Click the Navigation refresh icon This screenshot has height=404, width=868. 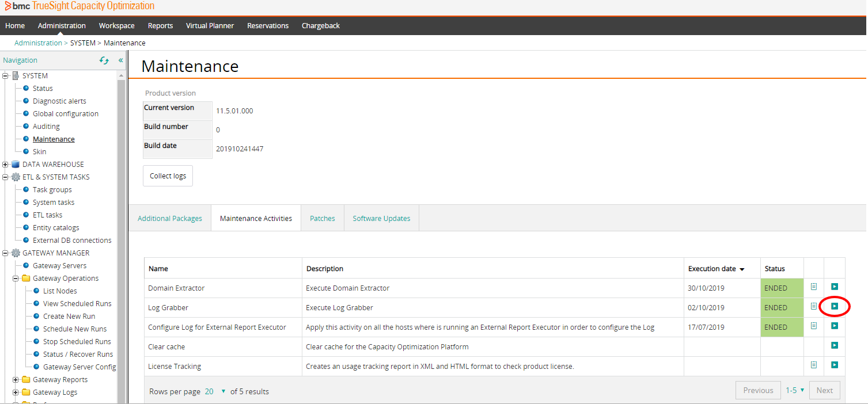tap(104, 60)
